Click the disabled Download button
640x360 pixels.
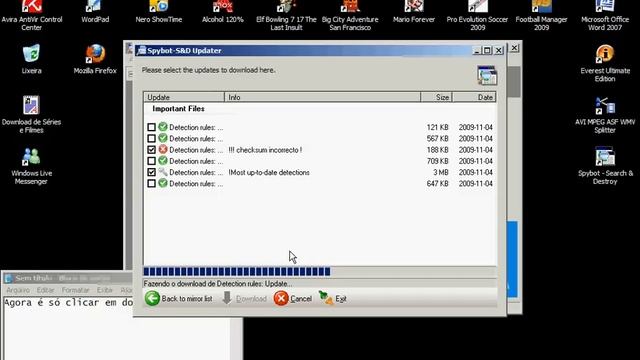[244, 298]
